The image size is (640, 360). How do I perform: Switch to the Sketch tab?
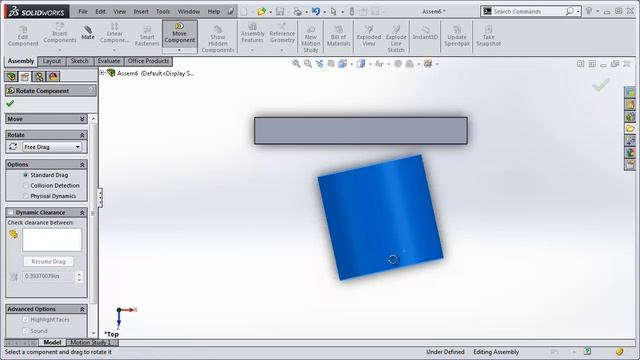79,61
